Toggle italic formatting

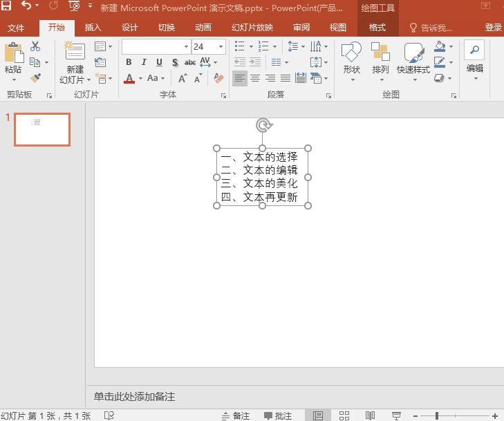pyautogui.click(x=144, y=62)
